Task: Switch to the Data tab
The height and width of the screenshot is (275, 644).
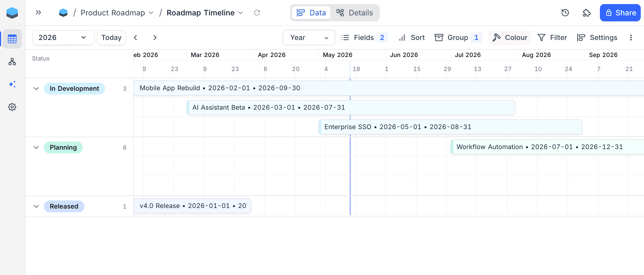Action: pyautogui.click(x=311, y=13)
